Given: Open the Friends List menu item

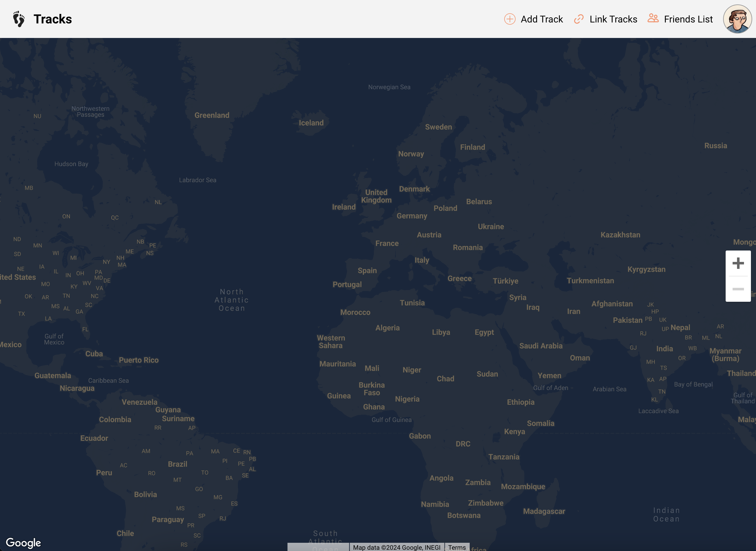Looking at the screenshot, I should point(688,19).
